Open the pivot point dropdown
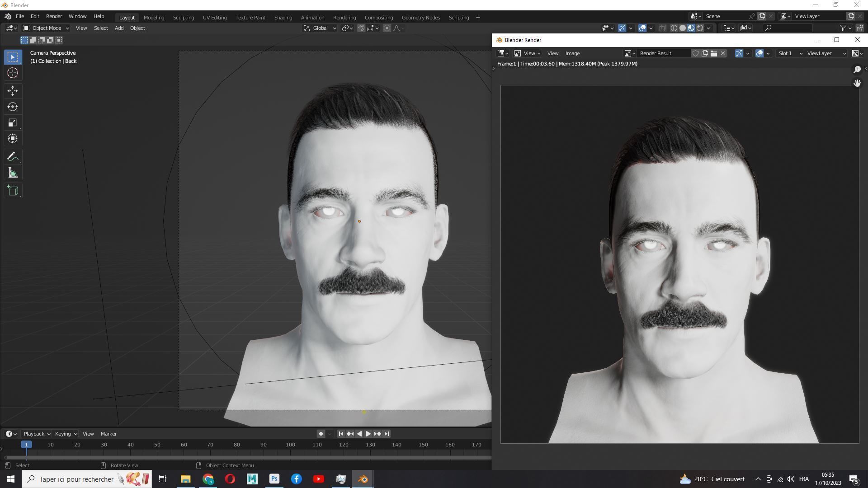 tap(347, 28)
